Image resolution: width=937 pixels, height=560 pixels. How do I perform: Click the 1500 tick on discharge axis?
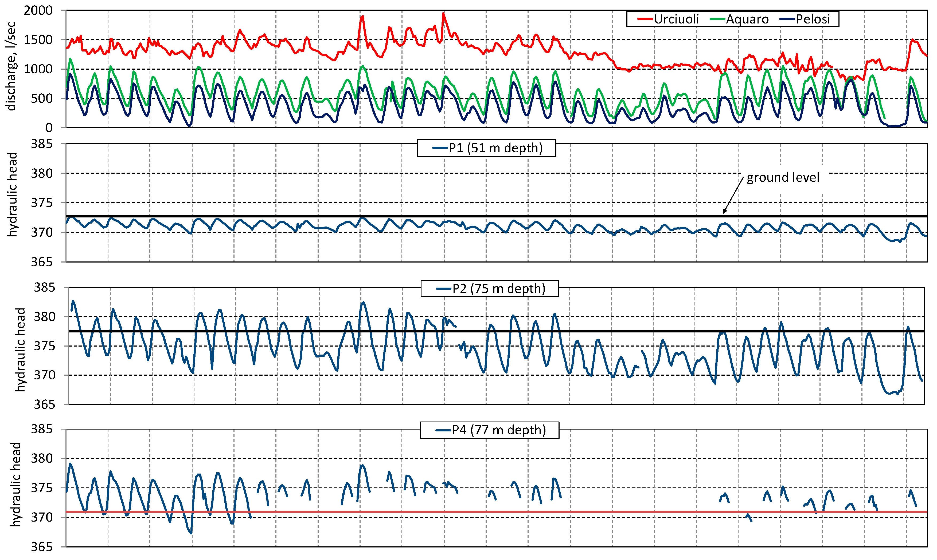tap(38, 40)
